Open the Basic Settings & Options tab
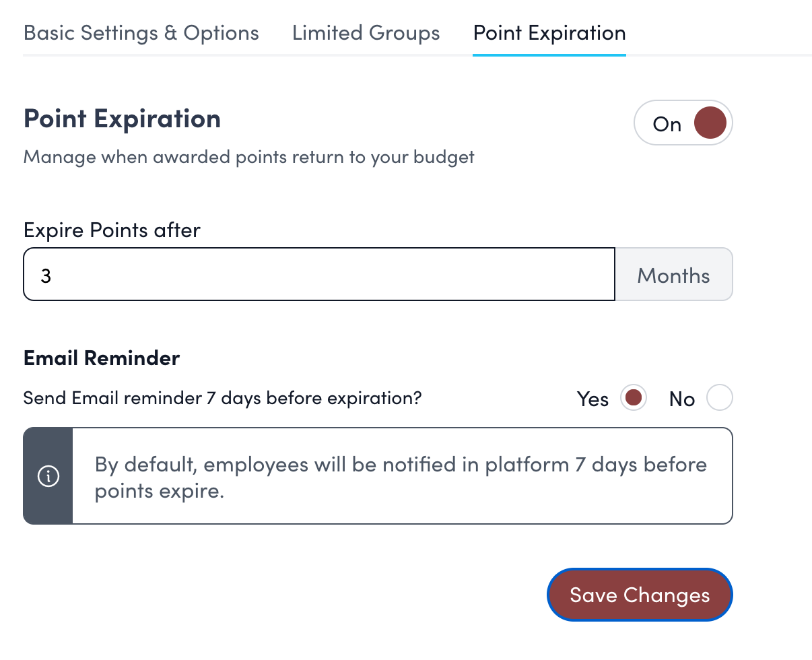Screen dimensions: 812x660 141,33
